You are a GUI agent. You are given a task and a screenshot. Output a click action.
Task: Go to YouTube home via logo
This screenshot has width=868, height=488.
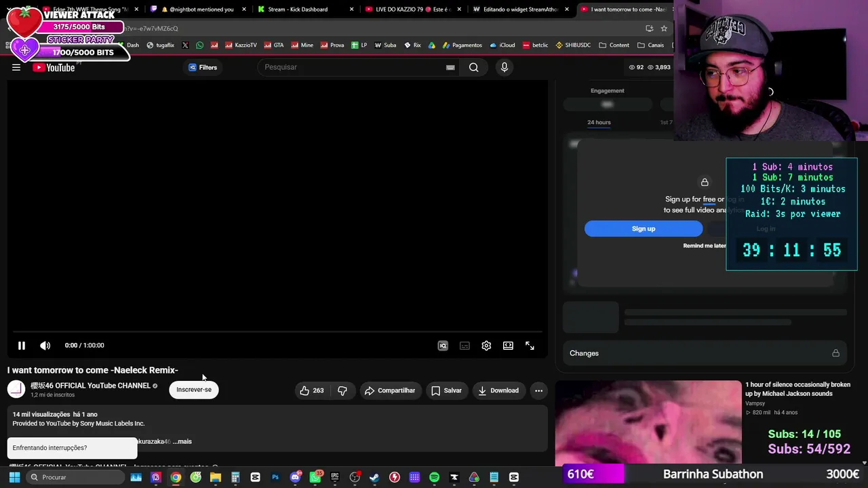pos(54,67)
